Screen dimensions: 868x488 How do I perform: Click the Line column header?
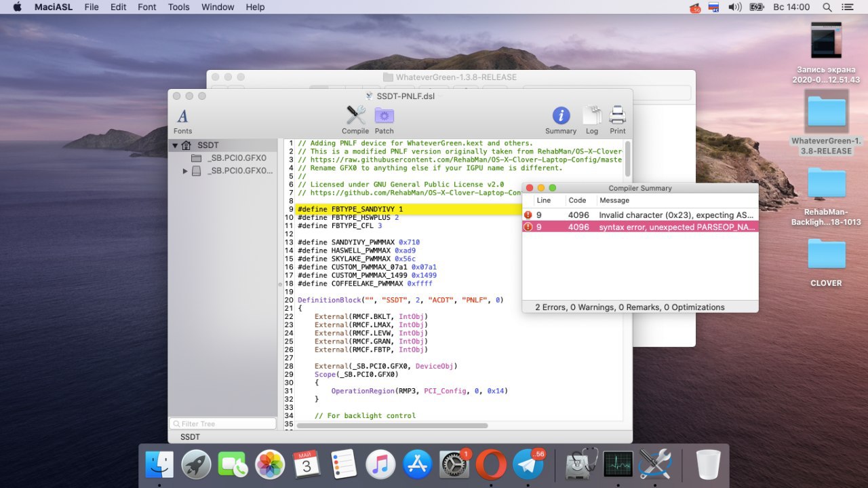(x=544, y=200)
